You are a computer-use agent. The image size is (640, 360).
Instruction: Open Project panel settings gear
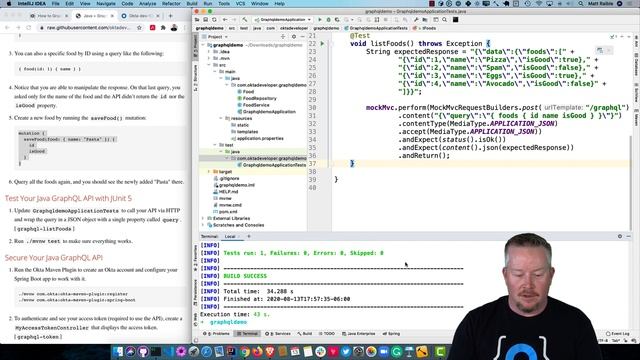pos(293,37)
